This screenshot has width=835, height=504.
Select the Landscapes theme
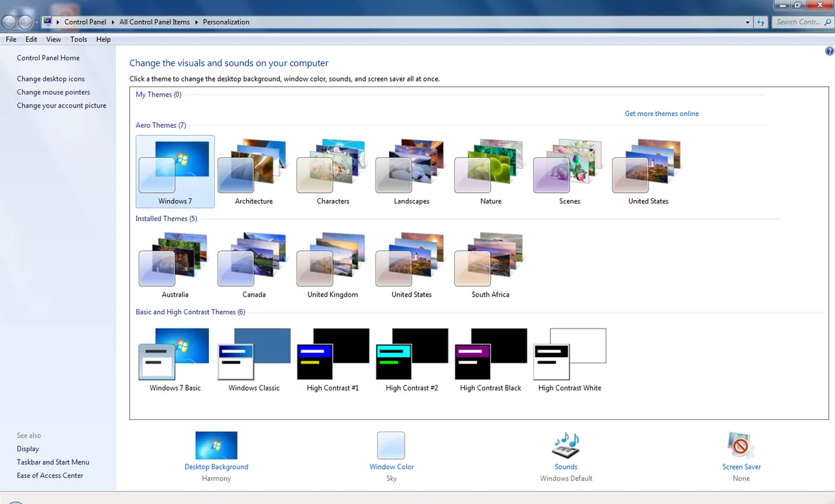412,171
